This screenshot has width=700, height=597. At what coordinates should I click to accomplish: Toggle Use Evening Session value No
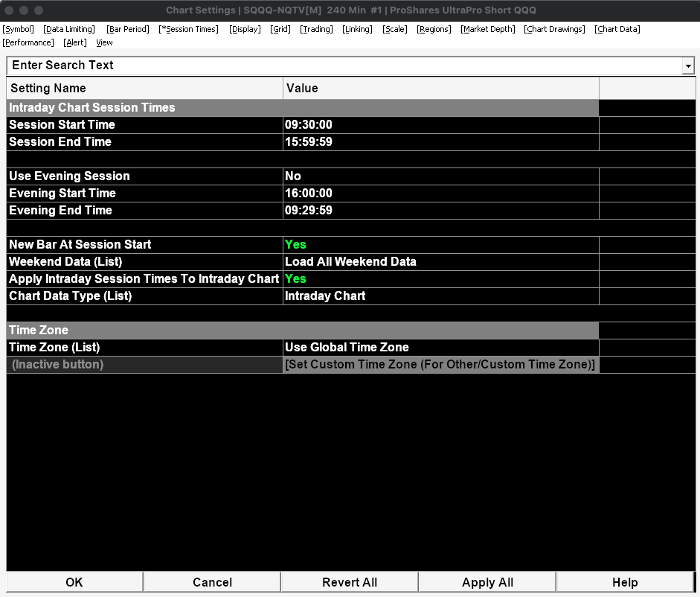[440, 176]
